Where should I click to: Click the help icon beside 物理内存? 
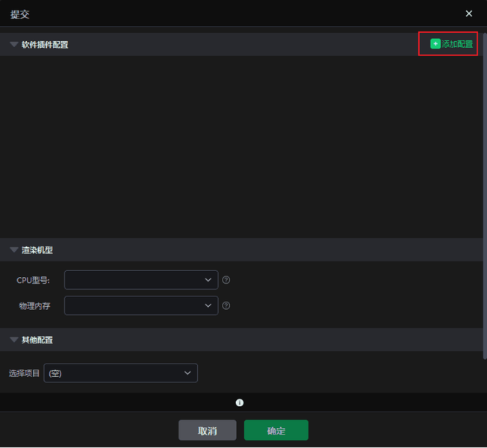226,306
